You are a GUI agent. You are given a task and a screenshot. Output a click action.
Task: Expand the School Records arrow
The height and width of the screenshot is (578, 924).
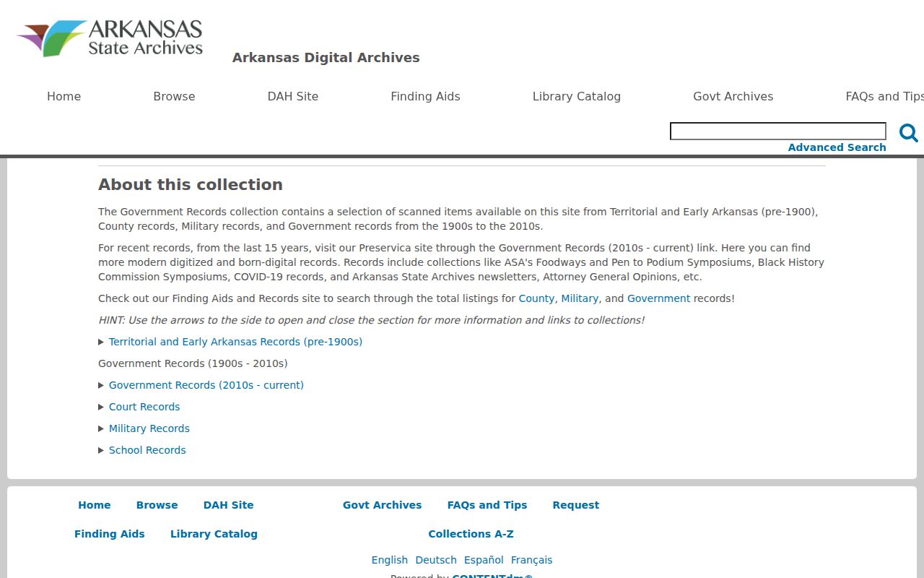click(102, 450)
